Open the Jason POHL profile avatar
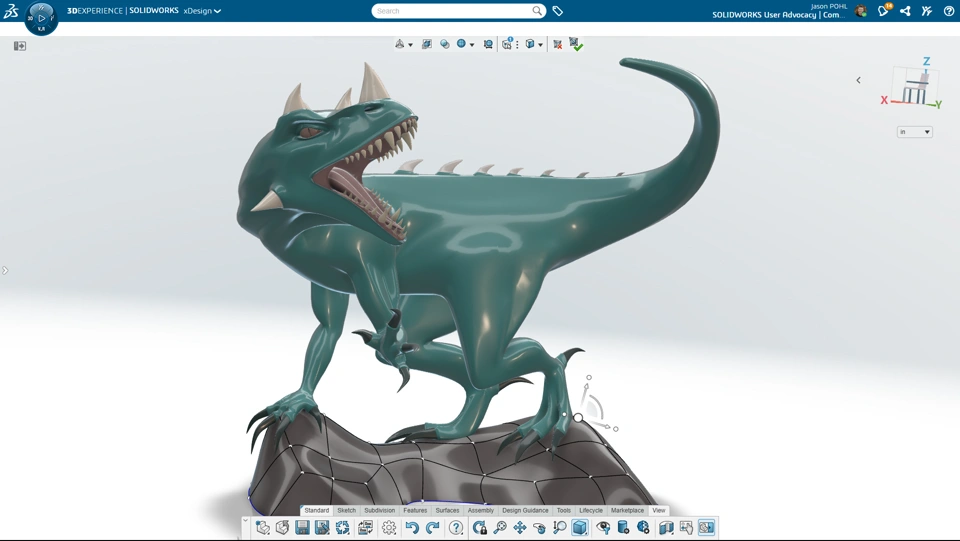Image resolution: width=960 pixels, height=541 pixels. [x=861, y=11]
